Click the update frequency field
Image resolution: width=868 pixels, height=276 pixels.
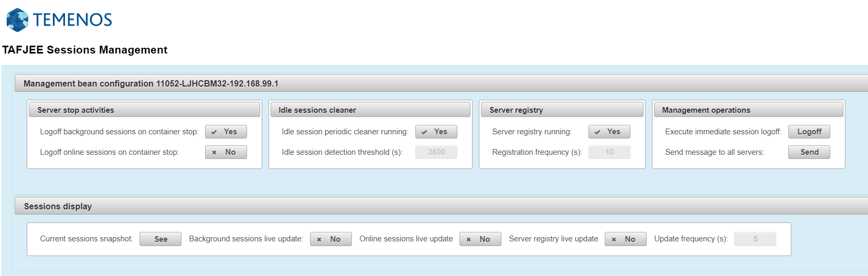(755, 239)
